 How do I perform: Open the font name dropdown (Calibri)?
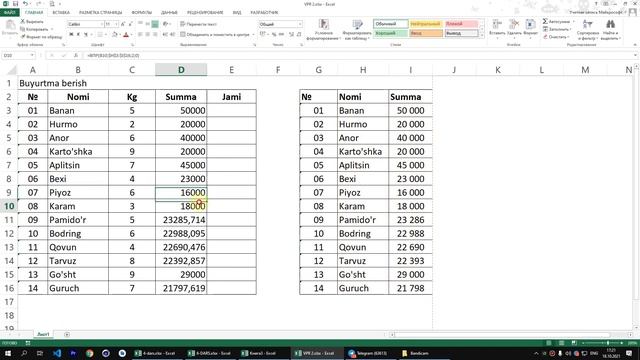pos(102,24)
